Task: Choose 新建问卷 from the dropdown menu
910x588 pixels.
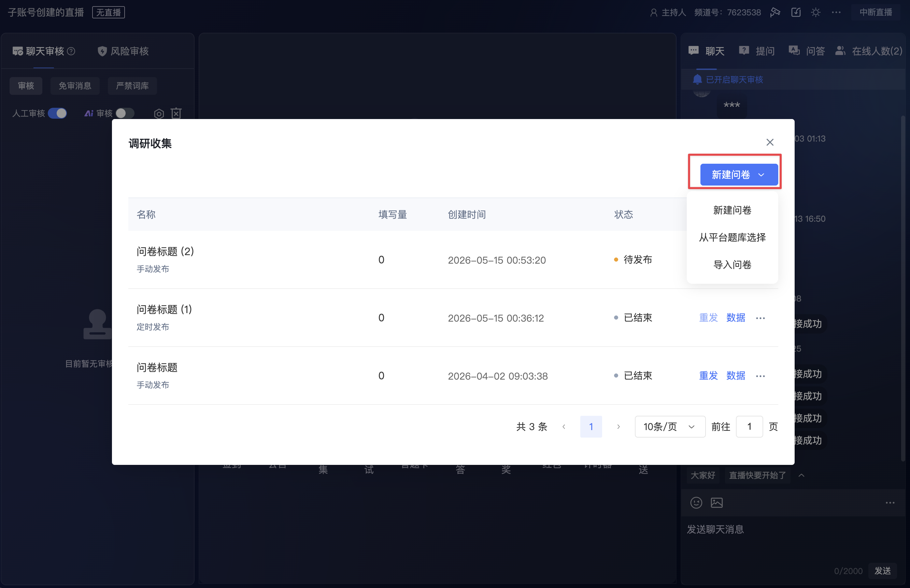Action: pos(732,210)
